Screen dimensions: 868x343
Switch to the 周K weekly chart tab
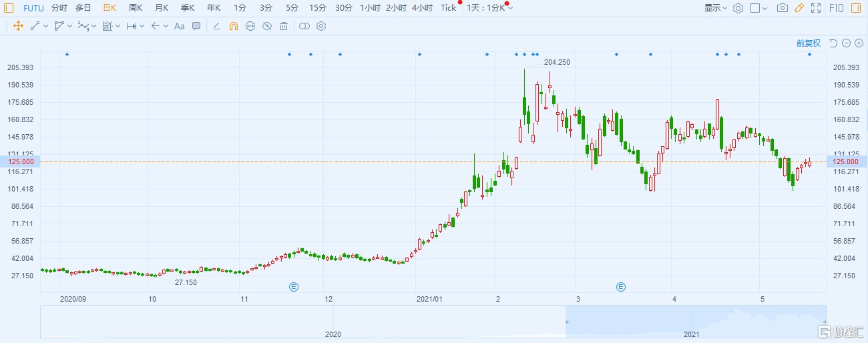(136, 8)
